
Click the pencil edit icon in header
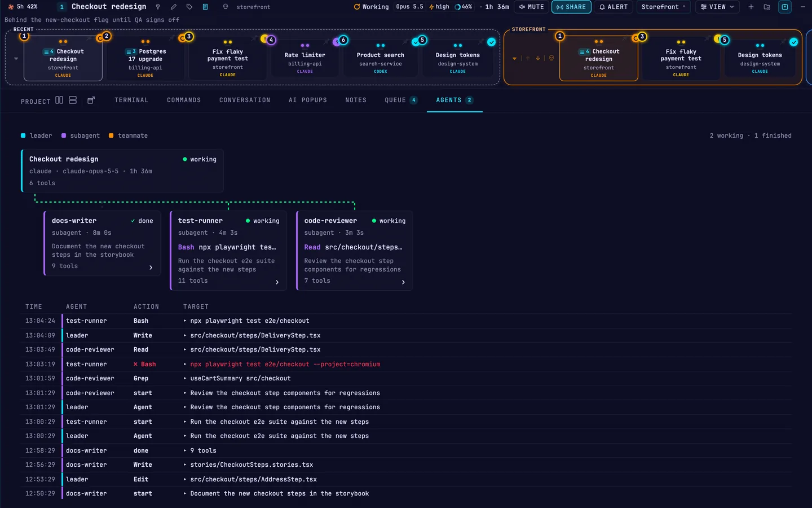(174, 7)
